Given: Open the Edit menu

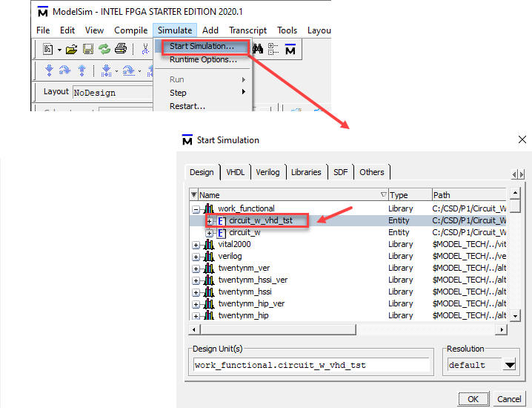Looking at the screenshot, I should [67, 30].
